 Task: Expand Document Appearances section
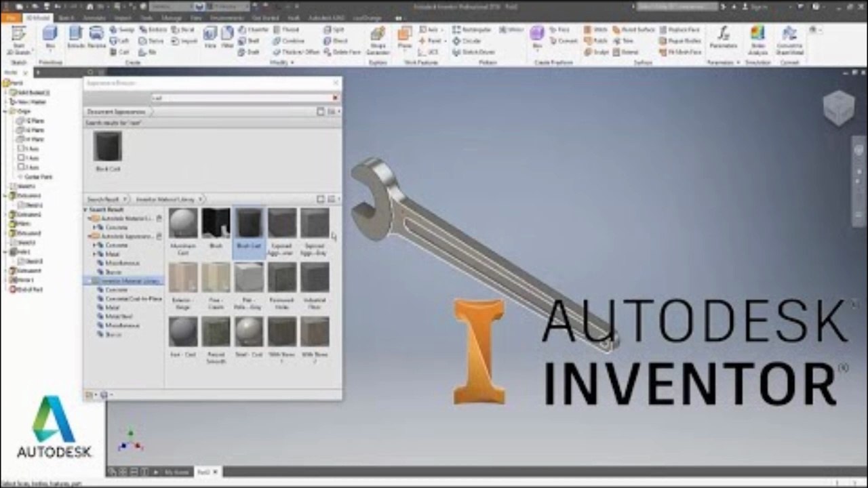(x=115, y=111)
